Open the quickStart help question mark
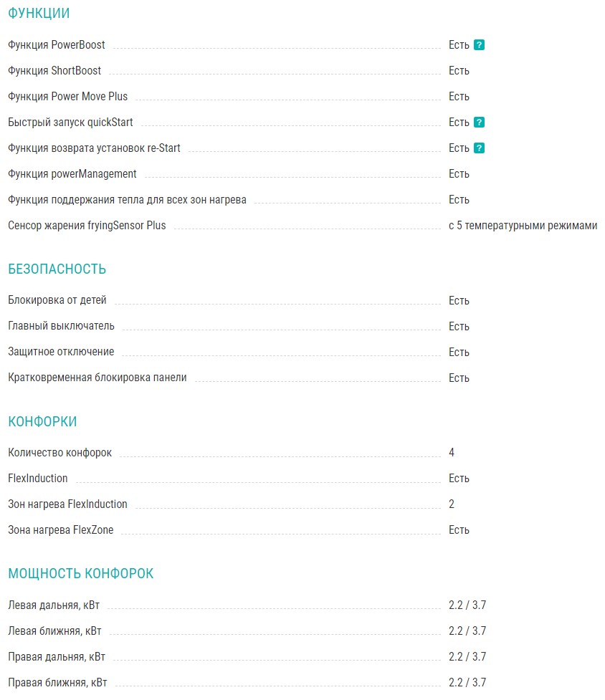 point(480,123)
